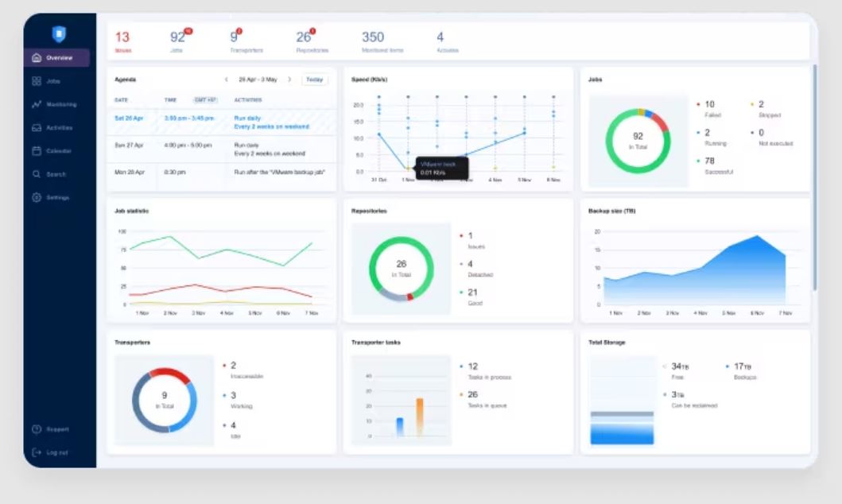The width and height of the screenshot is (842, 504).
Task: Click the Support help icon
Action: click(x=37, y=428)
